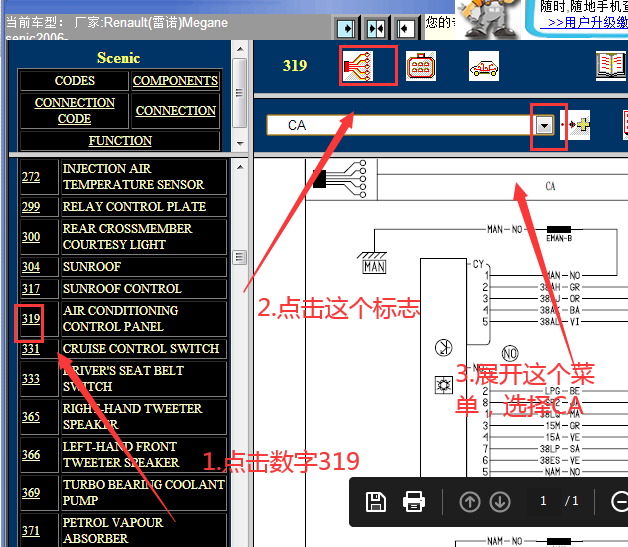The height and width of the screenshot is (547, 628).
Task: Open the COMPONENTS link
Action: (x=175, y=81)
